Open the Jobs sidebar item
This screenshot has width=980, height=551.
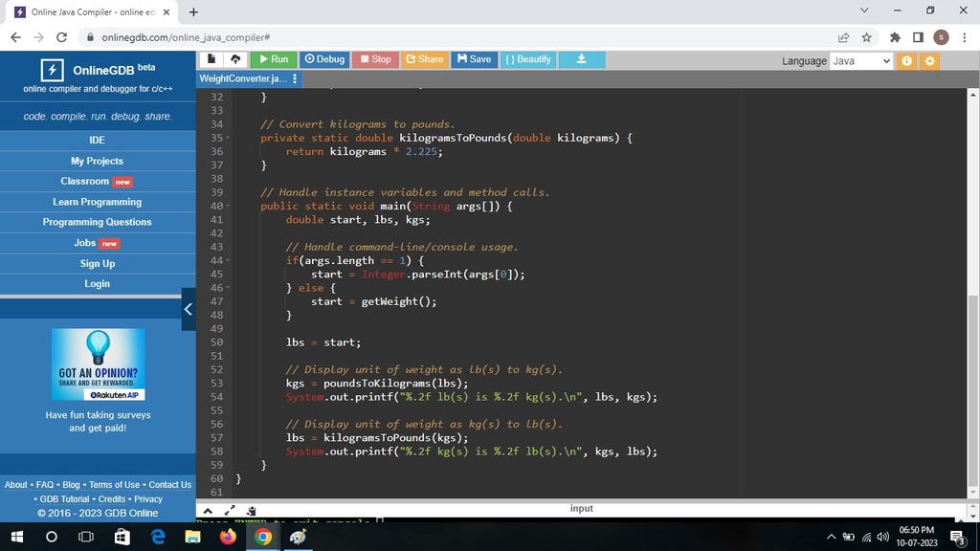(98, 243)
